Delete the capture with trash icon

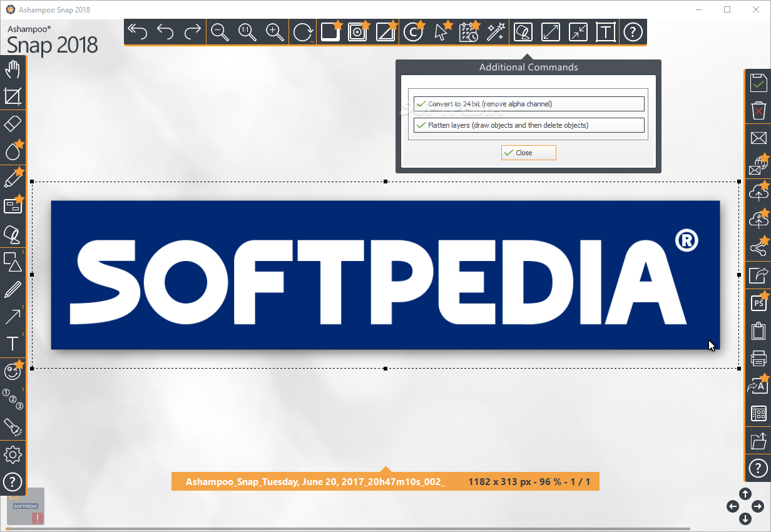[758, 111]
